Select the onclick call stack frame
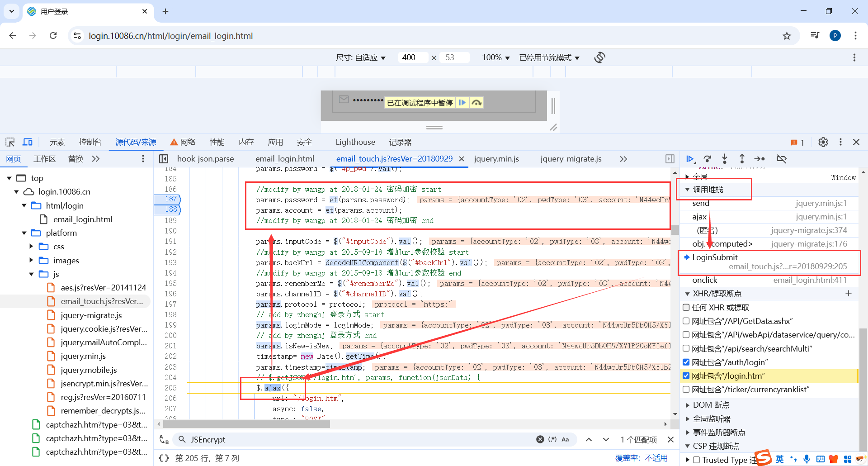Screen dimensions: 868x466 [x=769, y=280]
